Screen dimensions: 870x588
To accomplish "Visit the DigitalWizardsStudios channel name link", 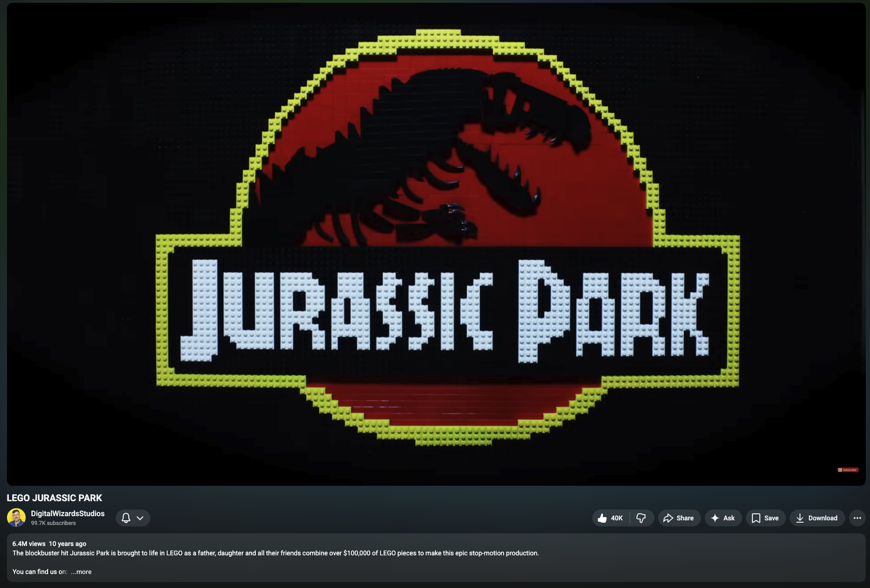I will coord(68,513).
